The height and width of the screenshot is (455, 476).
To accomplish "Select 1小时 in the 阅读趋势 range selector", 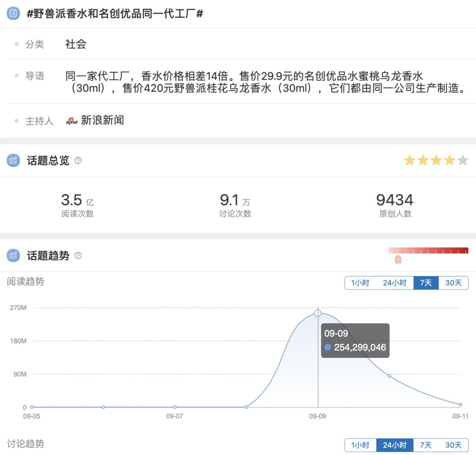I will (361, 283).
